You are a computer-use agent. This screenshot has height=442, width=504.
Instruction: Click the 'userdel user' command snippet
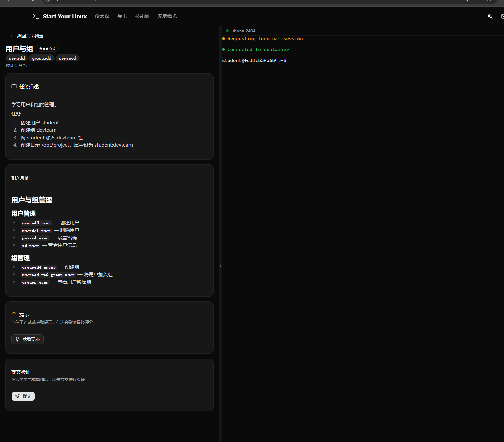click(36, 231)
